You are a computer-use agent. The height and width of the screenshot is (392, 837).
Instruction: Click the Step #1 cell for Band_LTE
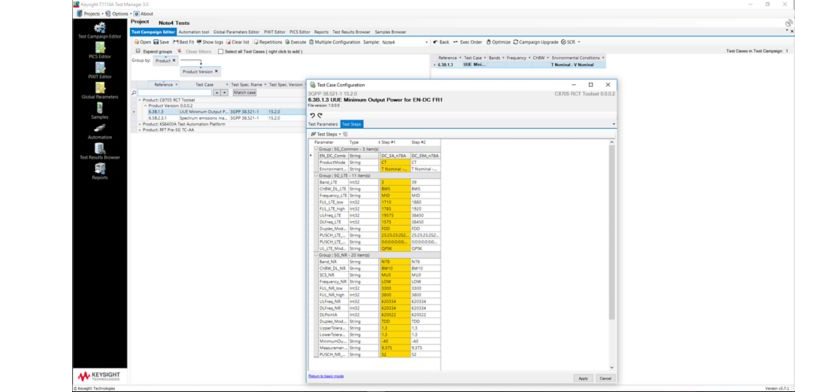[x=394, y=182]
